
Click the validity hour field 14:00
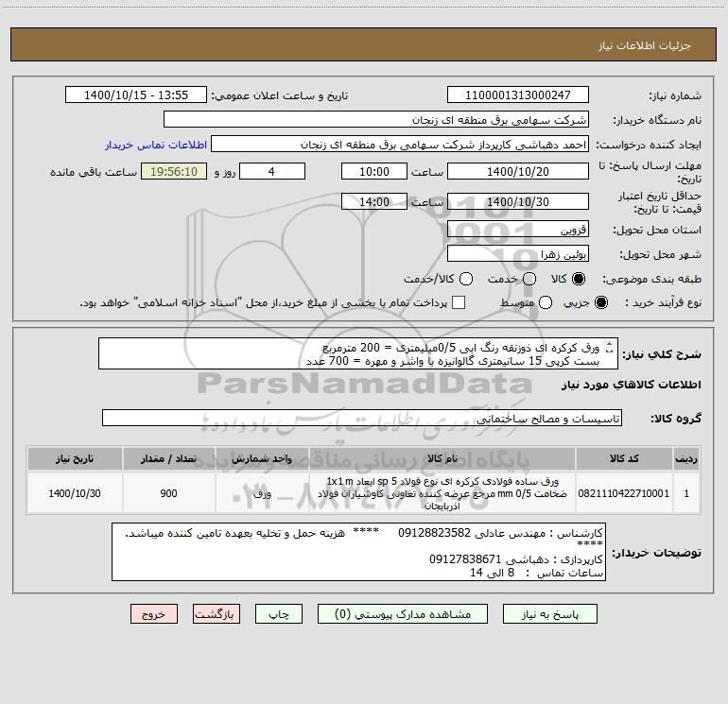tap(374, 201)
